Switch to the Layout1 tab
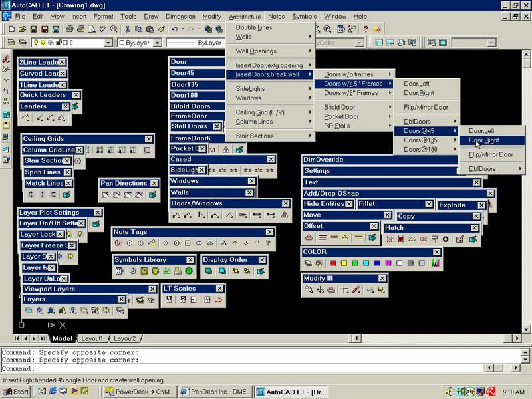The width and height of the screenshot is (532, 399). tap(92, 338)
